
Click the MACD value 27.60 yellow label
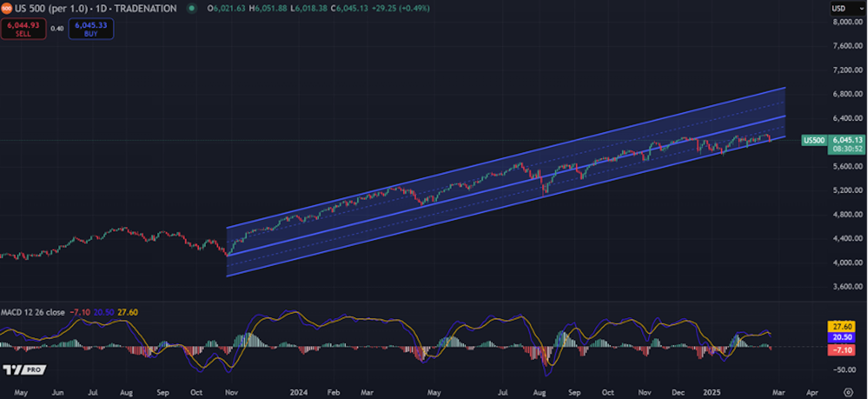click(842, 326)
